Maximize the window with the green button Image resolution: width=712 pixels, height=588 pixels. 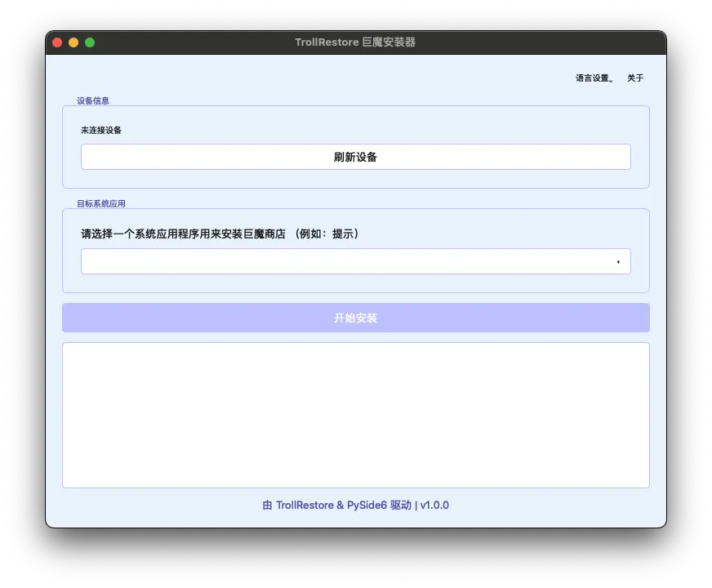[x=90, y=42]
